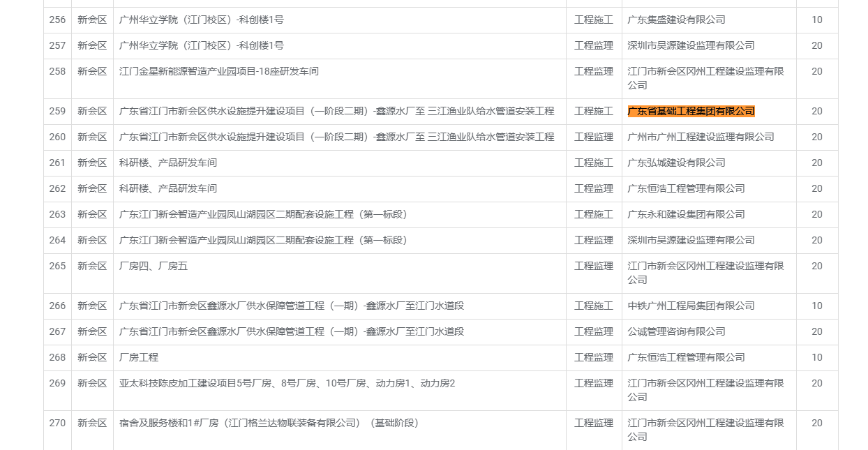Click 广东恒浩工程管理有限公司 in row 262

686,188
